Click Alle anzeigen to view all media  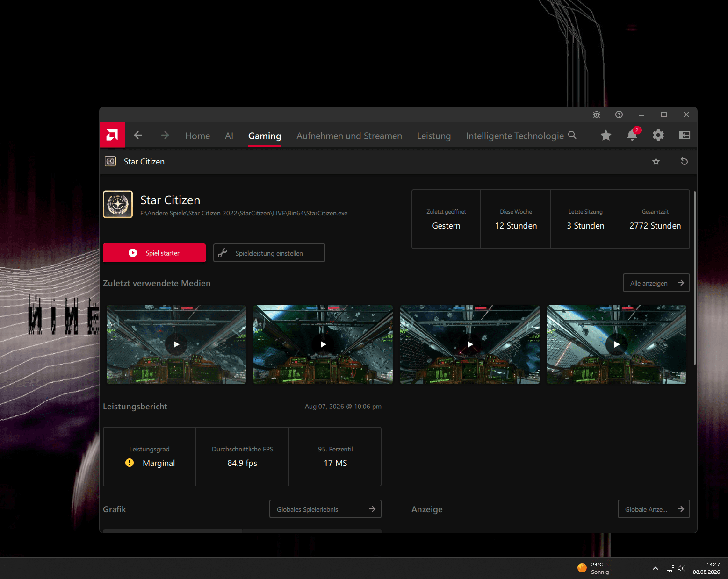656,283
